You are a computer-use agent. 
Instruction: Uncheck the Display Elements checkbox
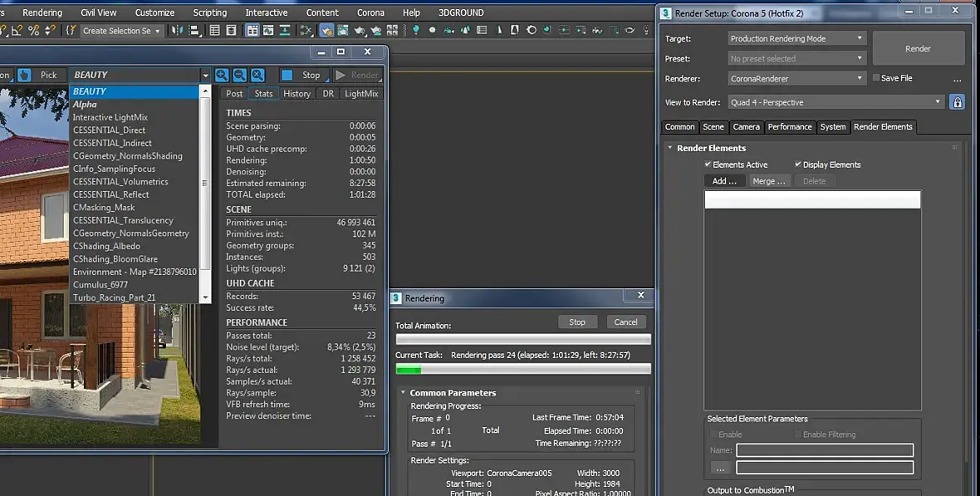798,165
